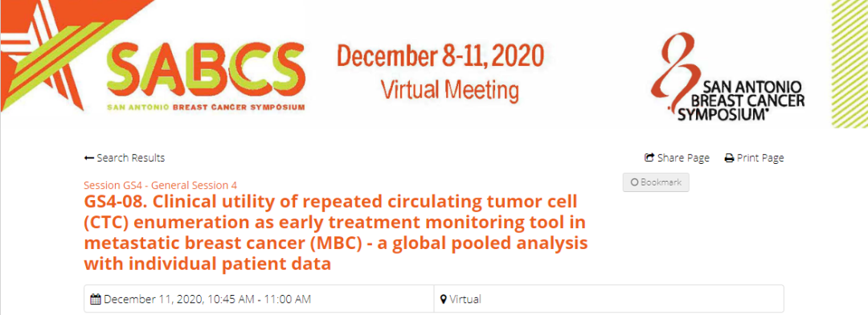Click the large SABCS logo
The image size is (868, 315).
[x=206, y=76]
